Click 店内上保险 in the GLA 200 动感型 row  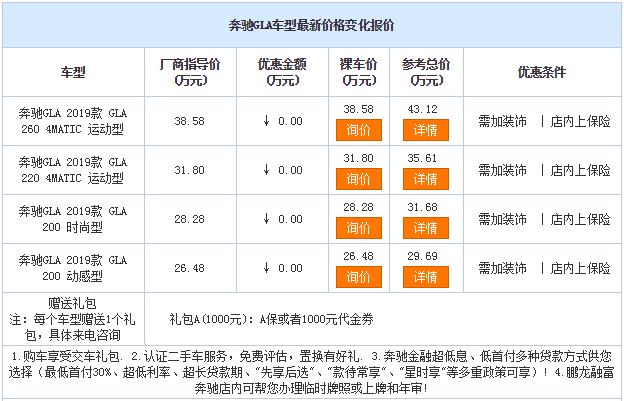click(x=581, y=268)
